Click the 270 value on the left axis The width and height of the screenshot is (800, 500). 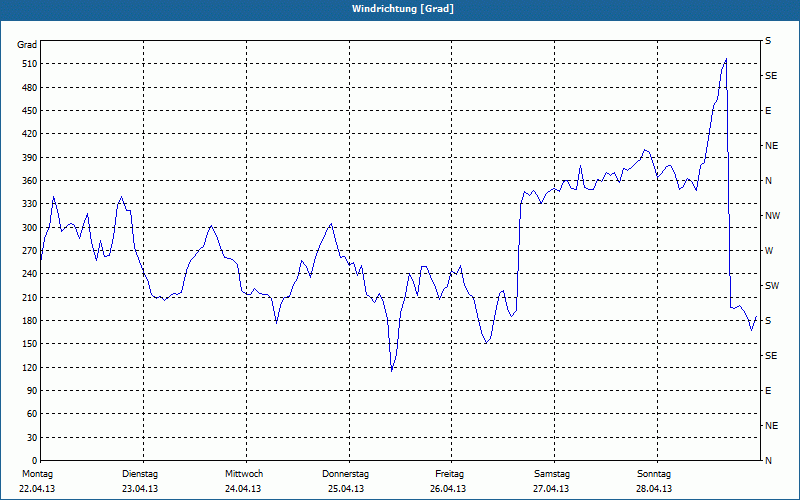point(30,251)
